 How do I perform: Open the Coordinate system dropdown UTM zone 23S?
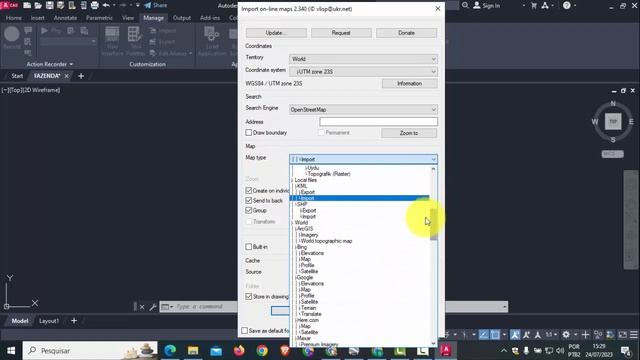click(363, 72)
